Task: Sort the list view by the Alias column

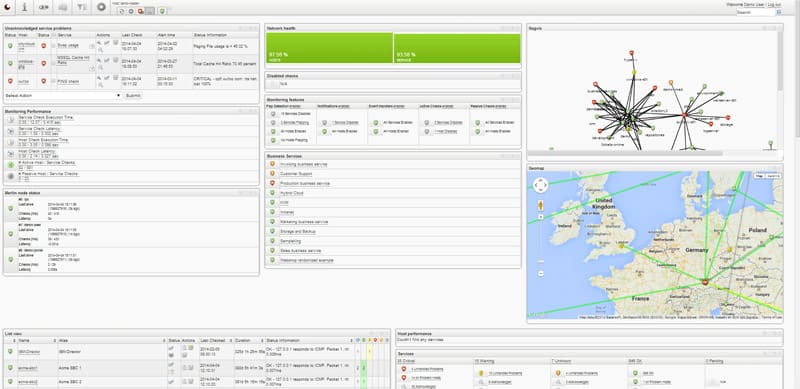Action: (x=111, y=341)
